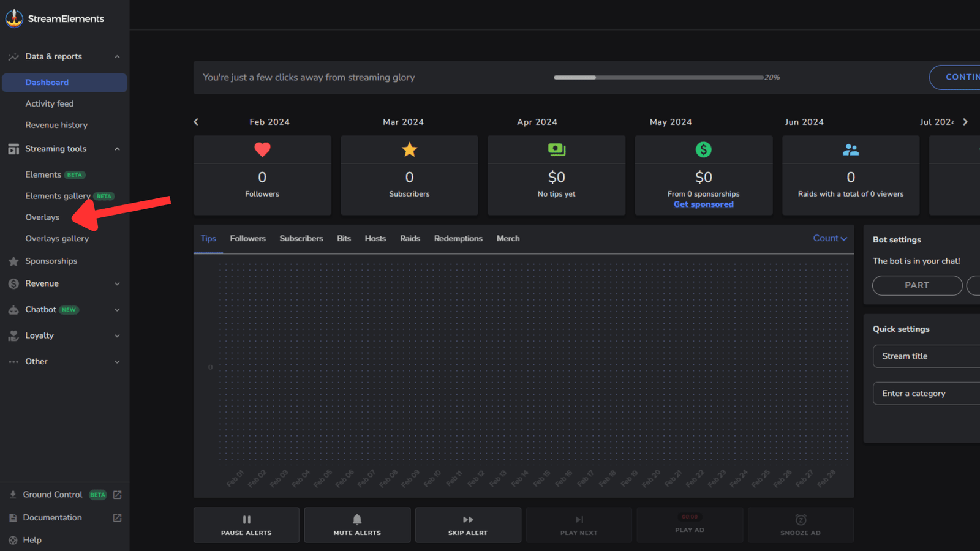This screenshot has width=980, height=551.
Task: Switch to the Raids tab
Action: point(410,239)
